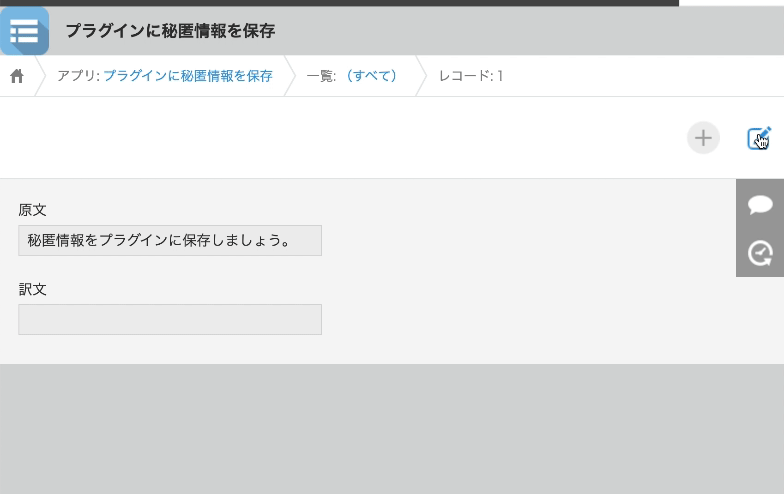
Task: Select the empty 訳文 field box
Action: [x=170, y=320]
